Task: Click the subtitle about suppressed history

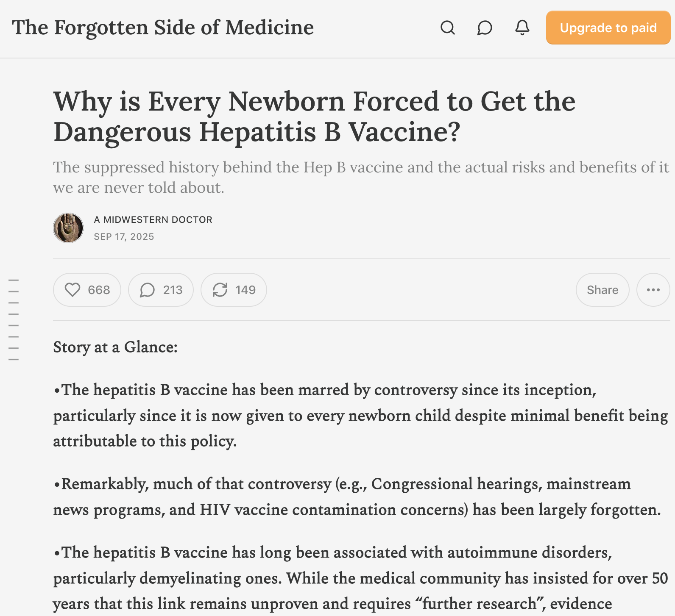Action: pos(360,177)
